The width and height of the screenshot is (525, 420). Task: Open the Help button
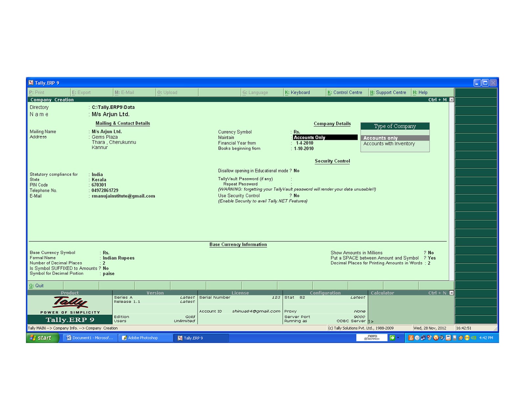tap(433, 93)
